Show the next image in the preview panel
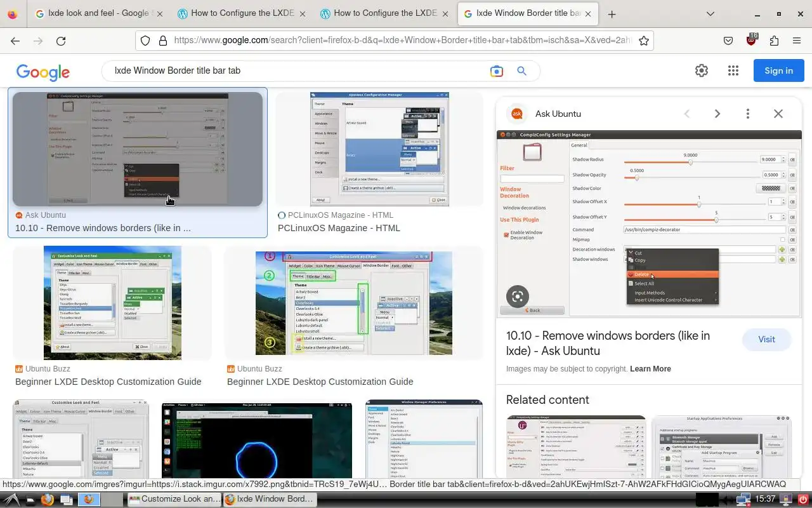 click(717, 114)
